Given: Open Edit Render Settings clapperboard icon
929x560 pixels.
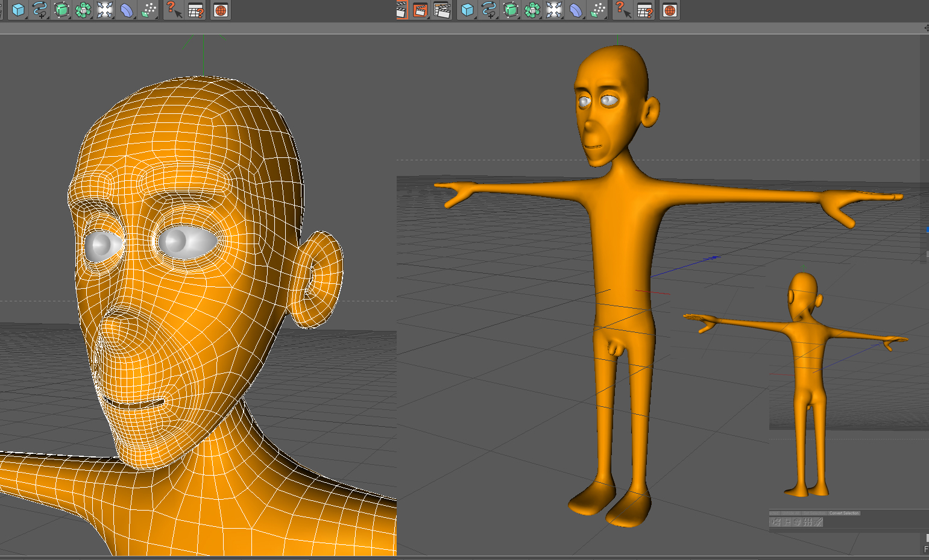Looking at the screenshot, I should [442, 10].
